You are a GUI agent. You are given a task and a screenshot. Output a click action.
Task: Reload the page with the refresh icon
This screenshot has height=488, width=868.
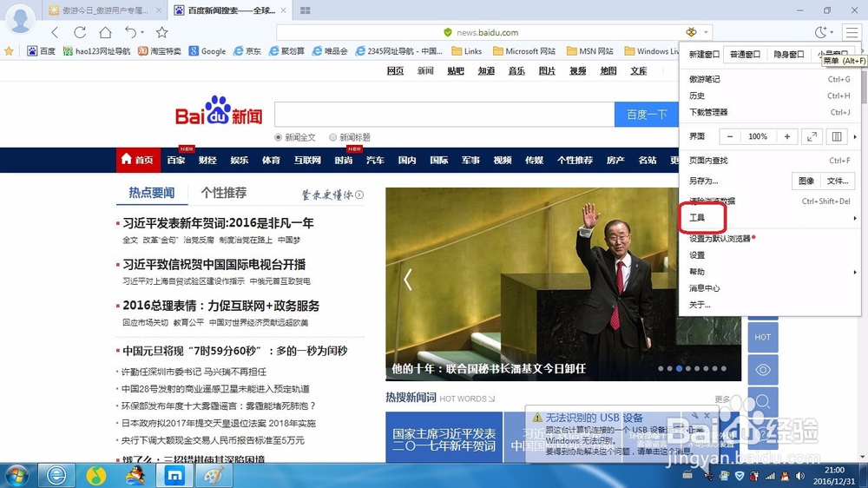[x=80, y=32]
